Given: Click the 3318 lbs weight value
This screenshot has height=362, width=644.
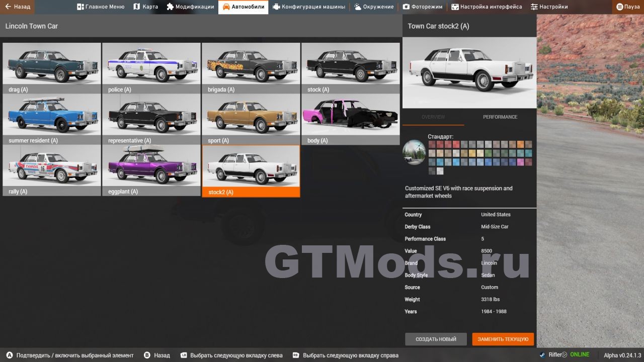Looking at the screenshot, I should [491, 299].
